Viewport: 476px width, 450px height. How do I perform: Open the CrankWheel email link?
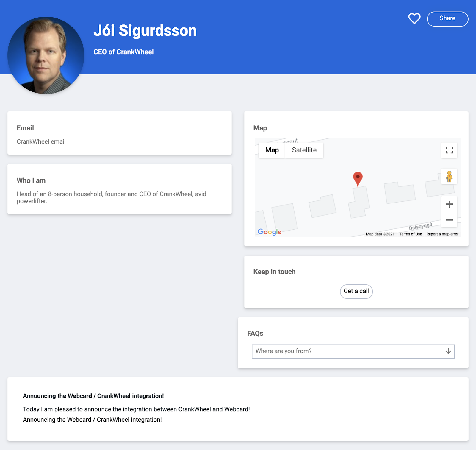pos(41,141)
